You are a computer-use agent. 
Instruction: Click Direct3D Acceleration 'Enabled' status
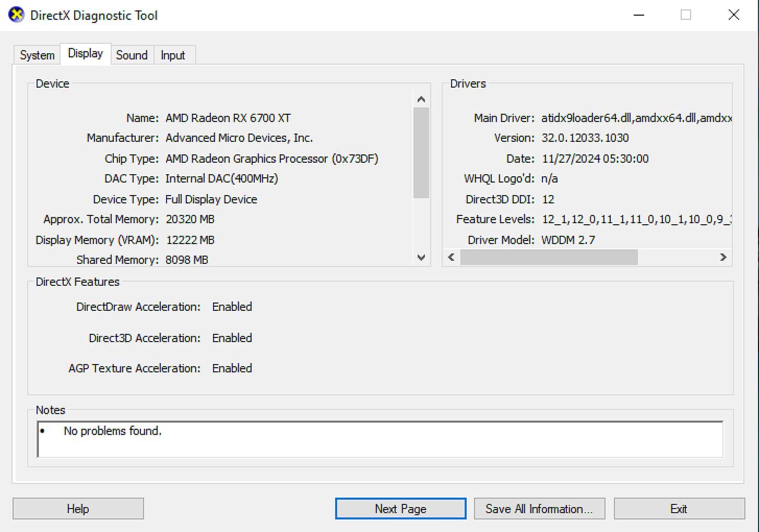tap(232, 338)
